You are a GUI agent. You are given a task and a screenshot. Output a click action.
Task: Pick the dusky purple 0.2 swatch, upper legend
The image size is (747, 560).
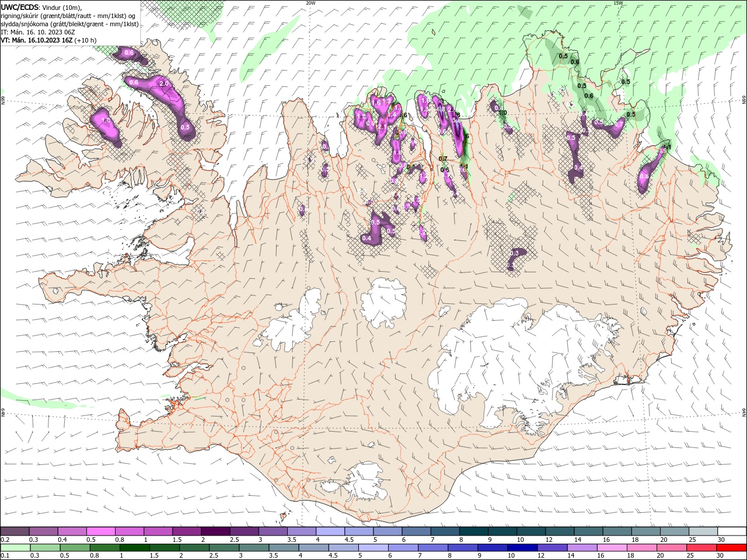point(15,531)
